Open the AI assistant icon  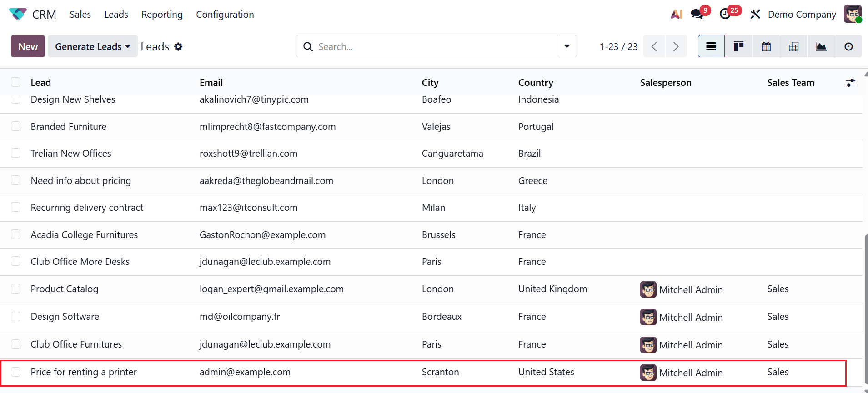(x=677, y=14)
